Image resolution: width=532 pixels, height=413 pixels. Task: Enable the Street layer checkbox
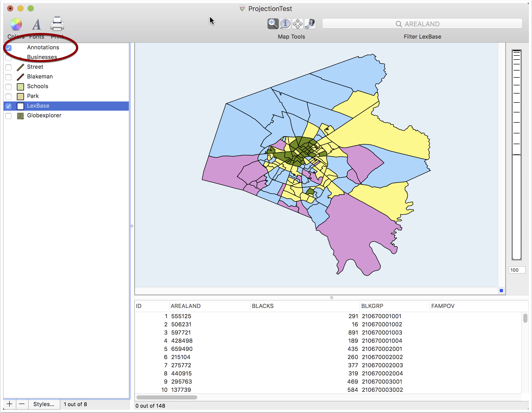[x=8, y=67]
